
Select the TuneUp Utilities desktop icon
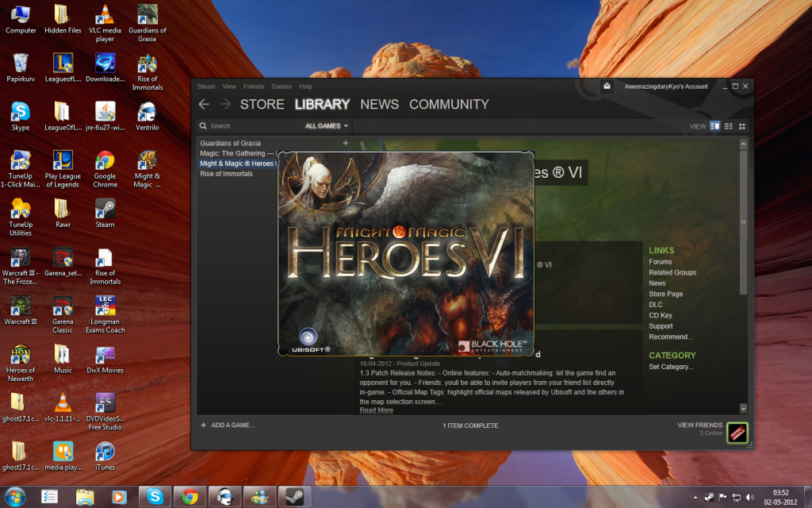(x=21, y=217)
